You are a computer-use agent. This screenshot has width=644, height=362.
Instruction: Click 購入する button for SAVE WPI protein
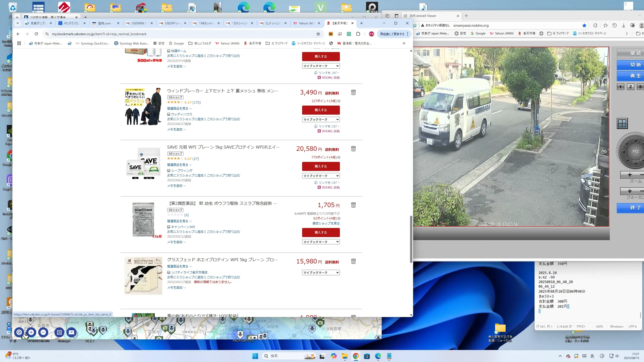coord(321,166)
